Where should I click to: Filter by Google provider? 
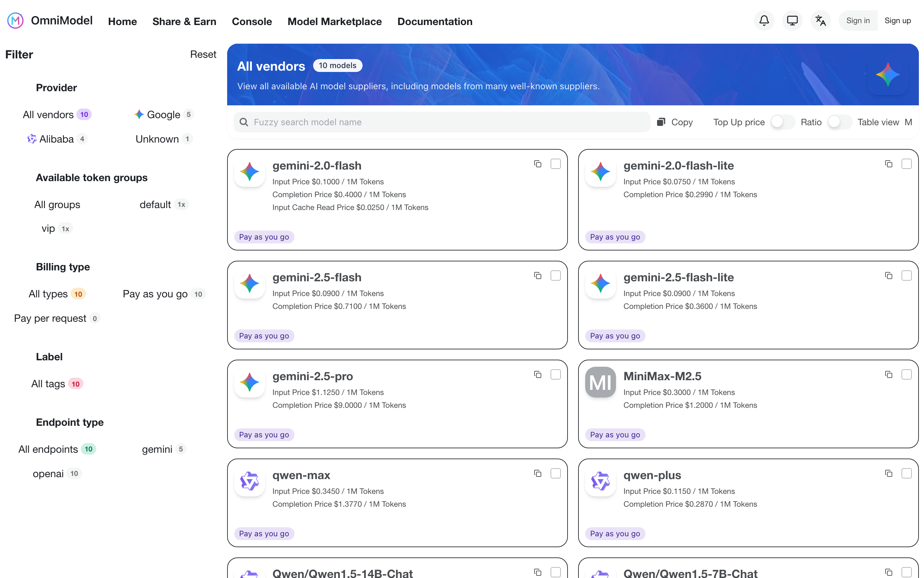(x=164, y=115)
